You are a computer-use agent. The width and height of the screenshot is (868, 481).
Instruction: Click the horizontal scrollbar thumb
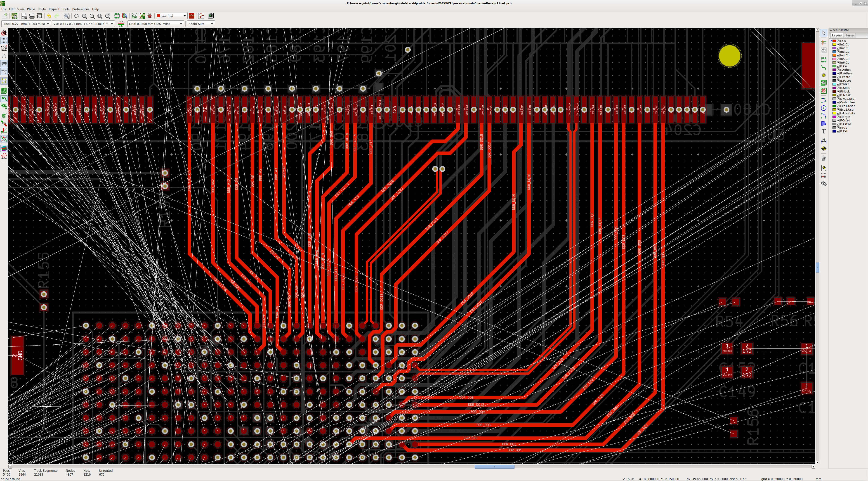pyautogui.click(x=494, y=467)
